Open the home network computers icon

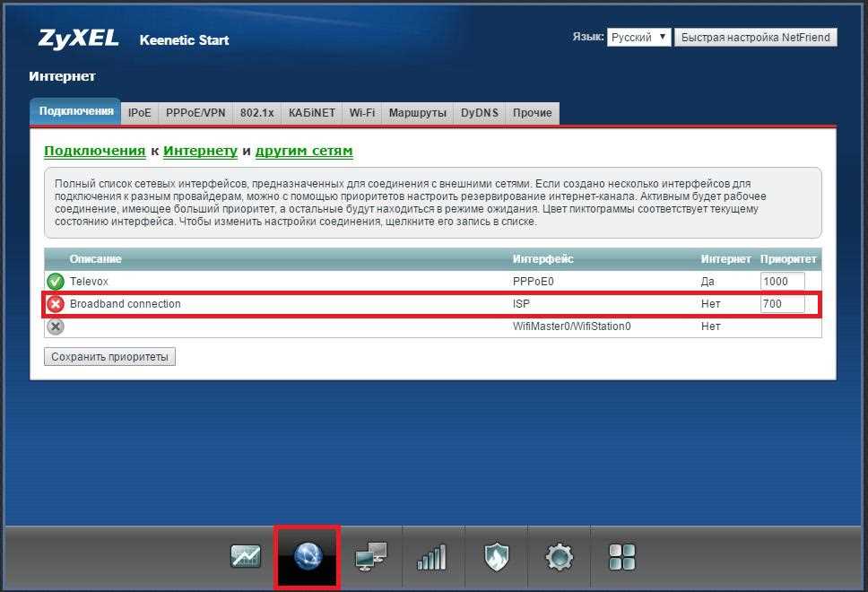370,556
